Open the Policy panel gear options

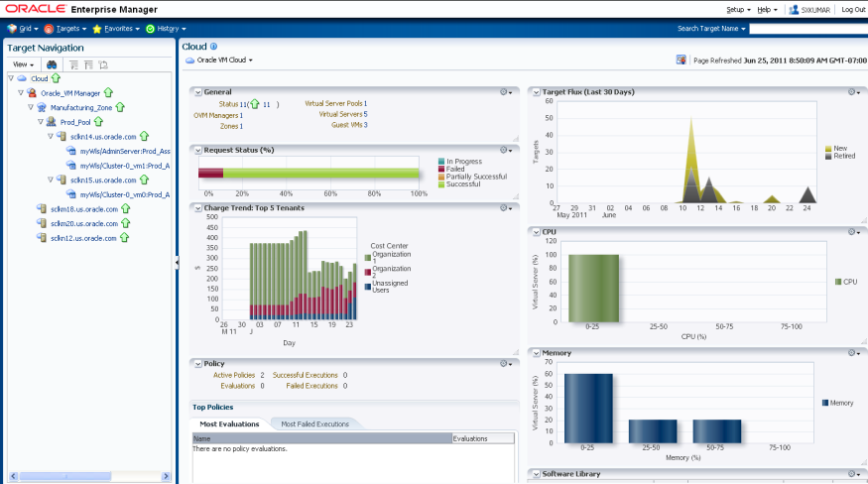[505, 364]
